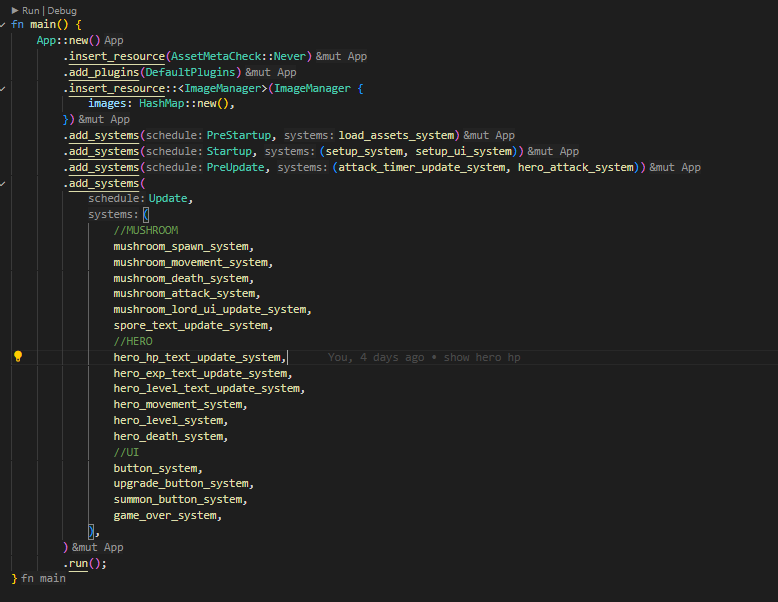Screen dimensions: 778x602
Task: Collapse the Update add_systems block chevron
Action: (x=4, y=184)
